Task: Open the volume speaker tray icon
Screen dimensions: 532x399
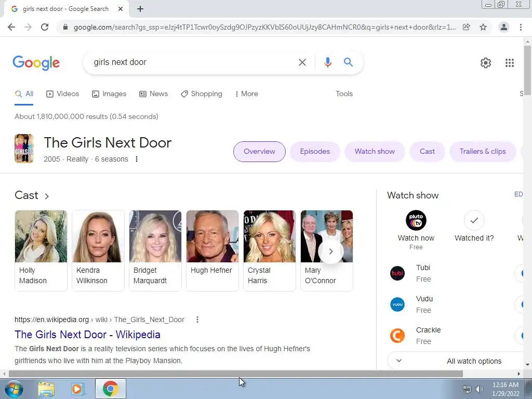Action: click(x=479, y=389)
